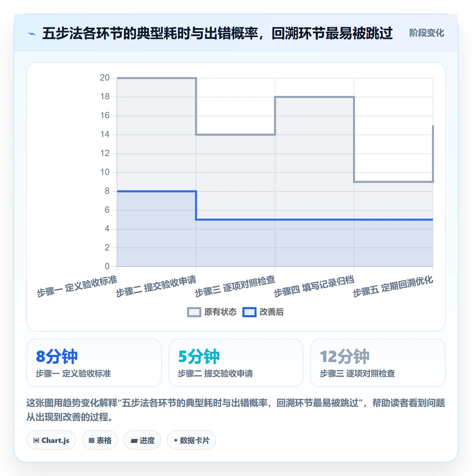Click x-axis label 步骤一 定义验收标准
This screenshot has width=472, height=476.
[x=77, y=286]
